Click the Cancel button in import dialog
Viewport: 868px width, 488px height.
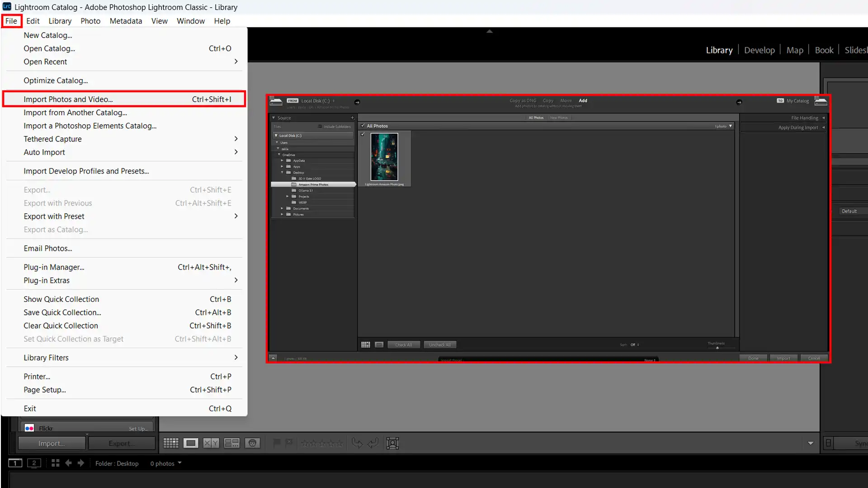[x=814, y=358]
